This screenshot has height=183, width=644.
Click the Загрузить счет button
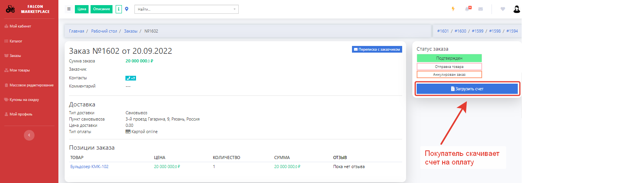[x=467, y=89]
